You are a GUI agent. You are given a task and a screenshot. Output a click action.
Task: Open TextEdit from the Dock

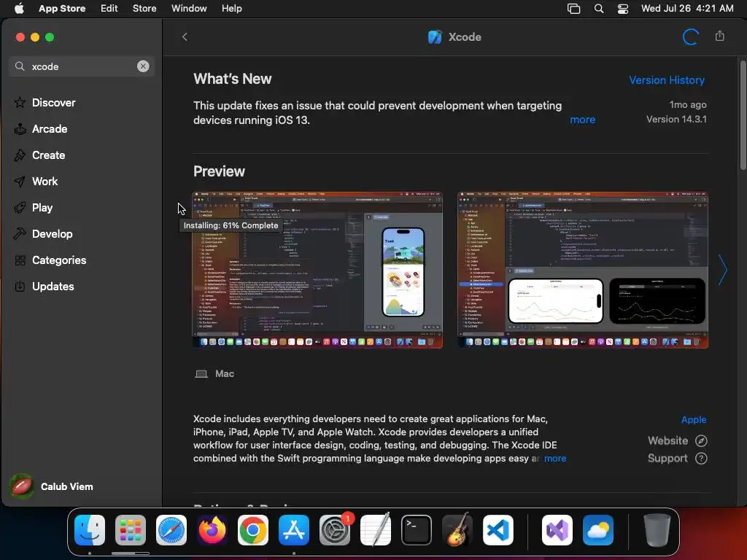click(376, 530)
